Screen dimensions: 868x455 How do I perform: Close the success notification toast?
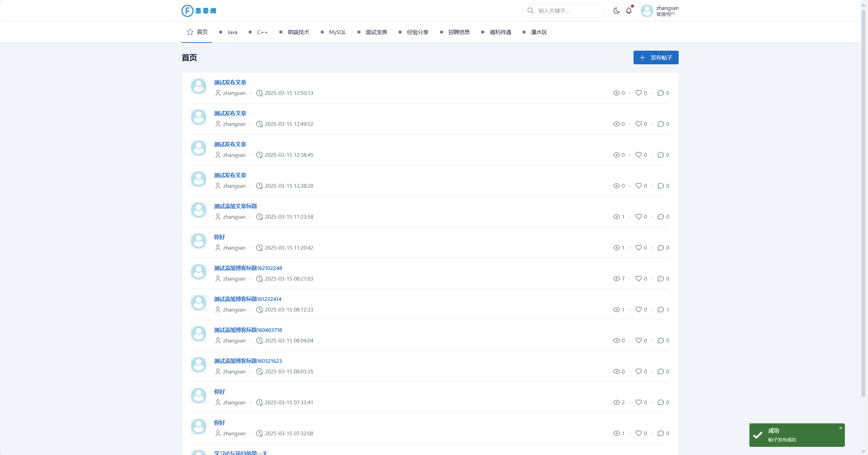[840, 428]
